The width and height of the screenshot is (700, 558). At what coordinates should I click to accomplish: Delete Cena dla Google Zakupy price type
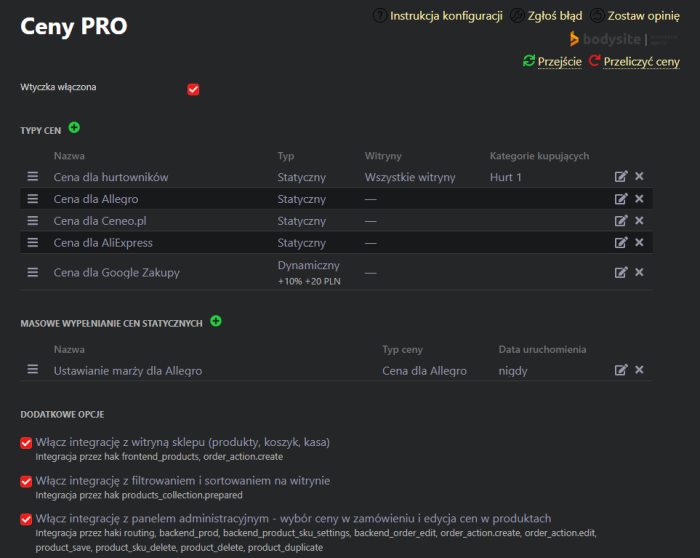click(639, 272)
